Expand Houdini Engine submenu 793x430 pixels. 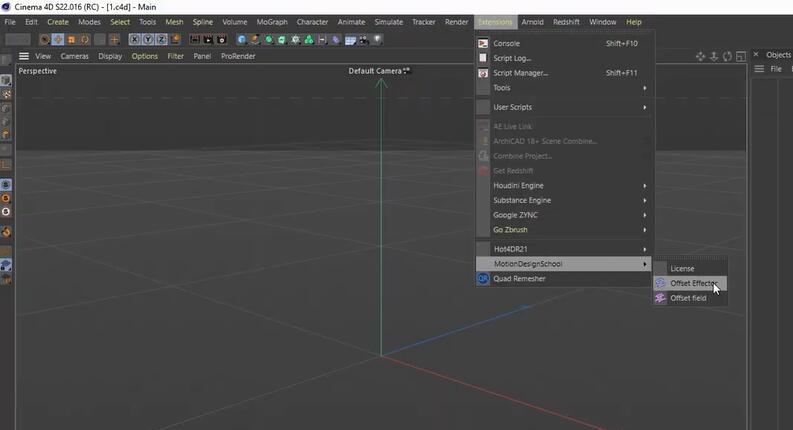pyautogui.click(x=565, y=186)
